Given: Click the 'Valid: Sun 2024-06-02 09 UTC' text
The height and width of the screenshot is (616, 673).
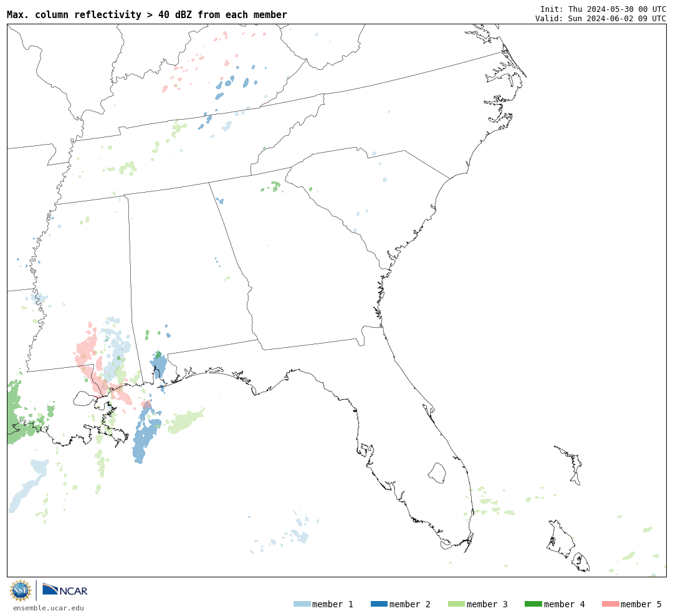Looking at the screenshot, I should click(x=601, y=19).
